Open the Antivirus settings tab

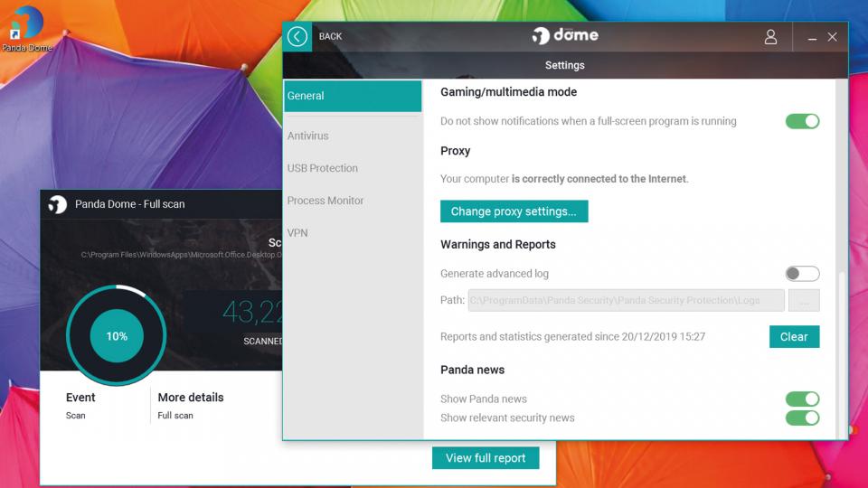click(x=307, y=136)
